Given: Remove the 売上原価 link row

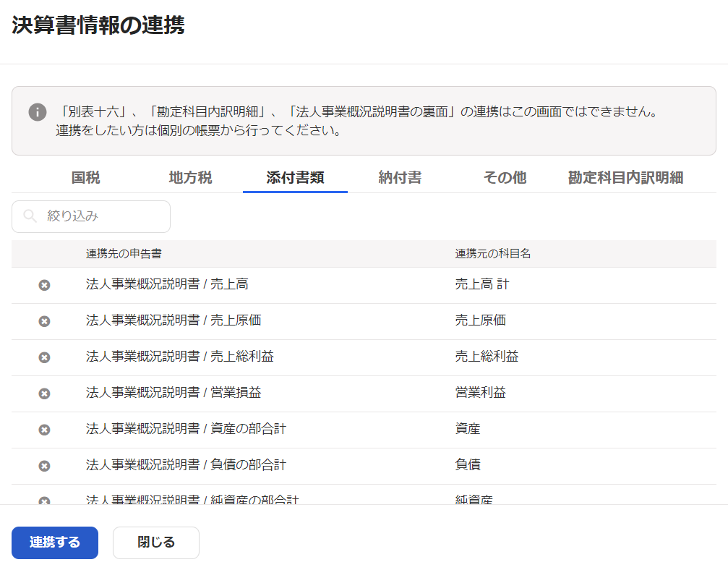Looking at the screenshot, I should click(x=44, y=321).
